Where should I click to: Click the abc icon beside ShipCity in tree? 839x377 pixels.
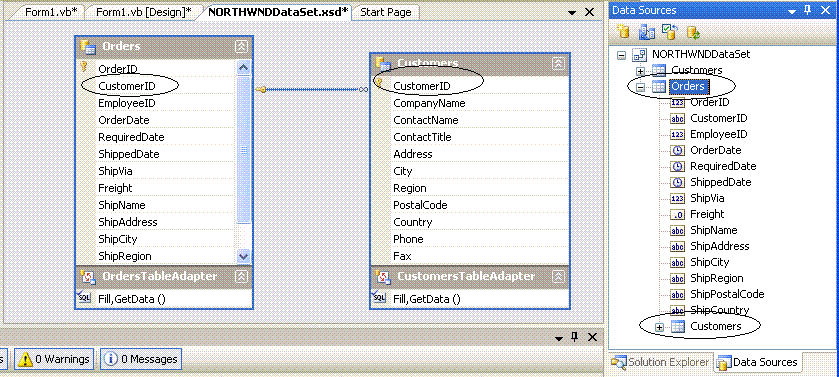click(x=677, y=263)
